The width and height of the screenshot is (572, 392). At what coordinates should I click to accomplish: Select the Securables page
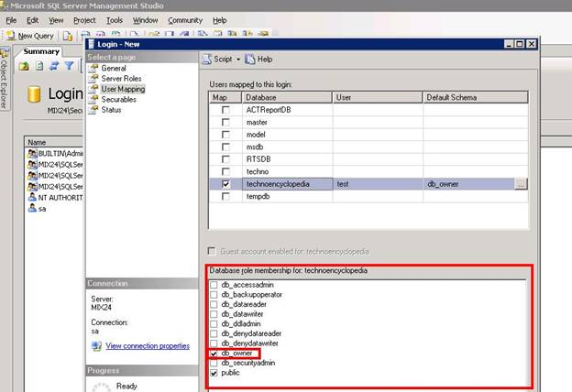pyautogui.click(x=118, y=99)
